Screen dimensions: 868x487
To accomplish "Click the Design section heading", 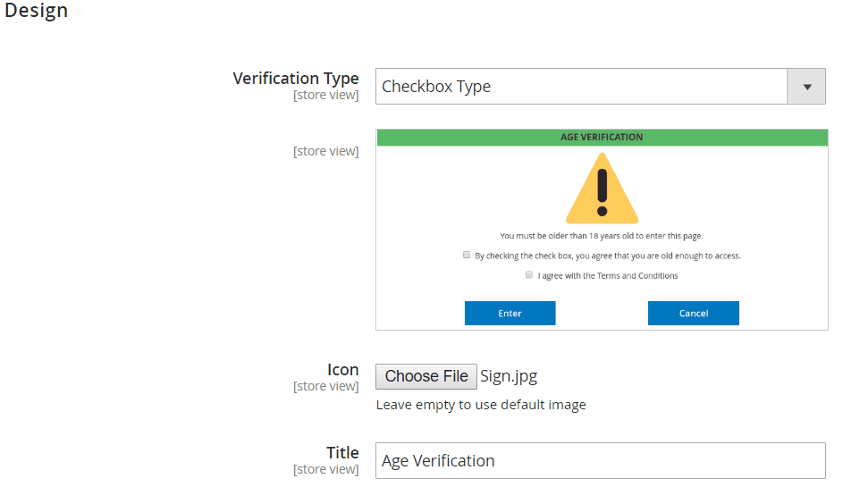I will coord(36,10).
